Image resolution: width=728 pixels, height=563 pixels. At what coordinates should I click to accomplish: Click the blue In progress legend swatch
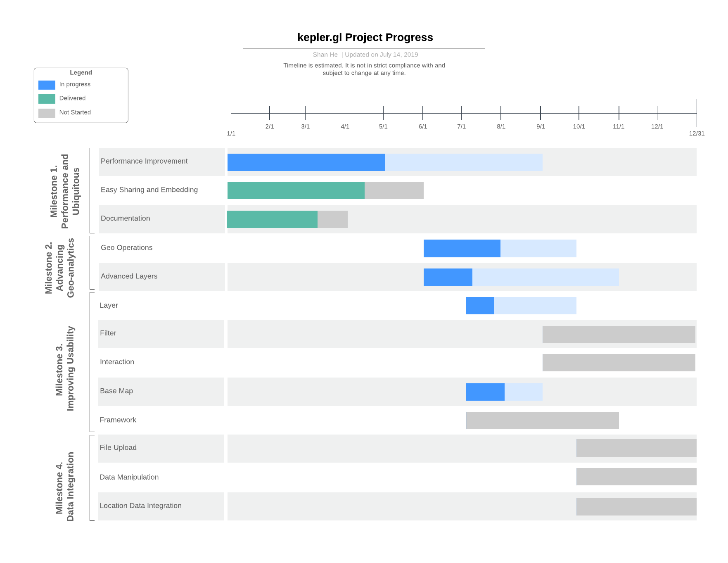tap(47, 85)
